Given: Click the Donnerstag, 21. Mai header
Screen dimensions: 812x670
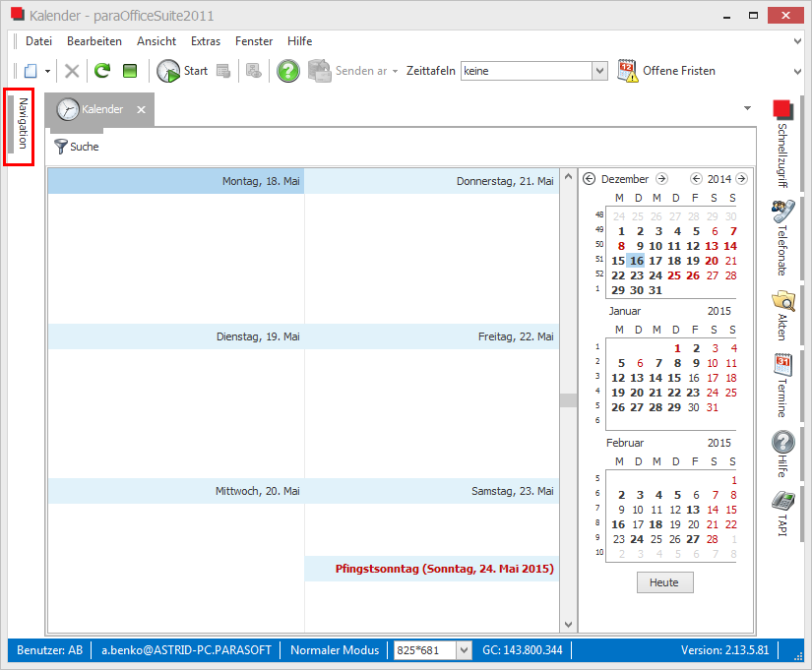Looking at the screenshot, I should pyautogui.click(x=432, y=181).
